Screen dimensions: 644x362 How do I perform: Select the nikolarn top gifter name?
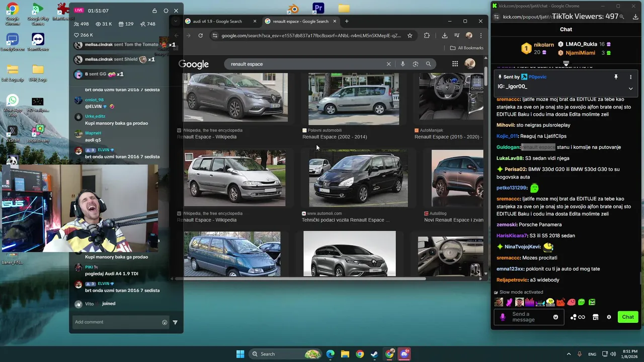click(544, 45)
